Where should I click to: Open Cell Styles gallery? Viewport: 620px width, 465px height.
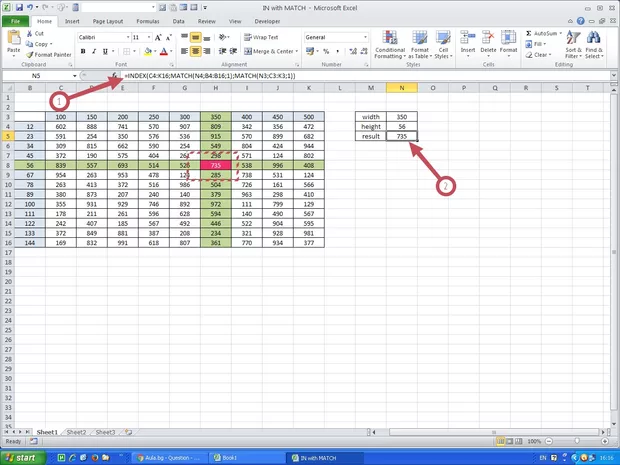pos(443,45)
